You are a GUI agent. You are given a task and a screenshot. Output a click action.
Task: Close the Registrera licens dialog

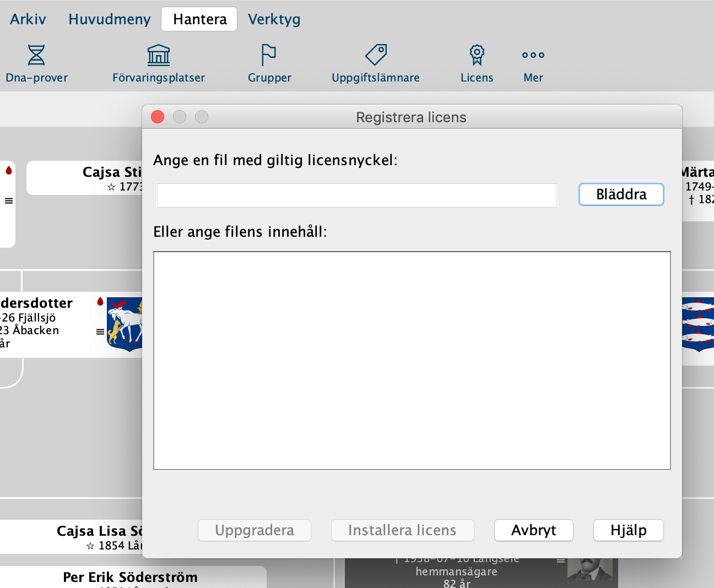pyautogui.click(x=158, y=117)
